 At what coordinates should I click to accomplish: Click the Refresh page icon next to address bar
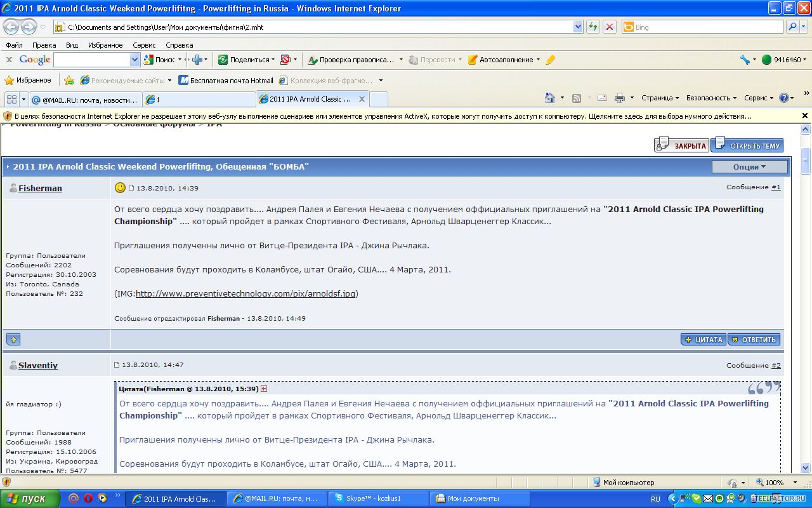coord(593,27)
